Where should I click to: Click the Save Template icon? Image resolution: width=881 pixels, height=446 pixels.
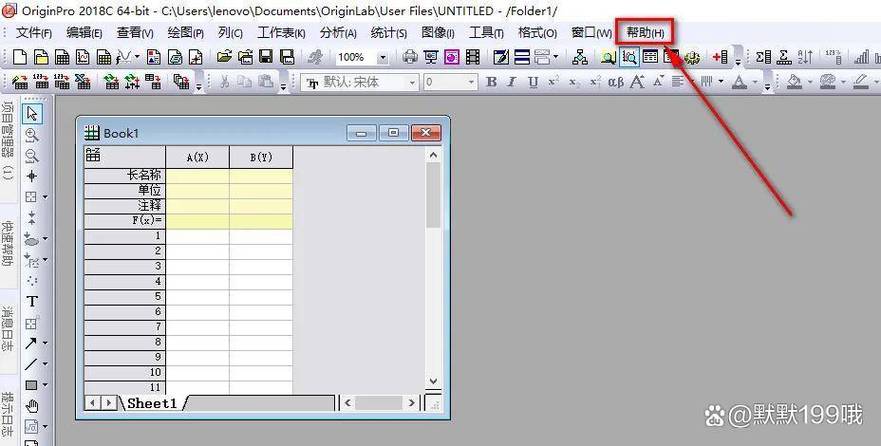tap(287, 57)
